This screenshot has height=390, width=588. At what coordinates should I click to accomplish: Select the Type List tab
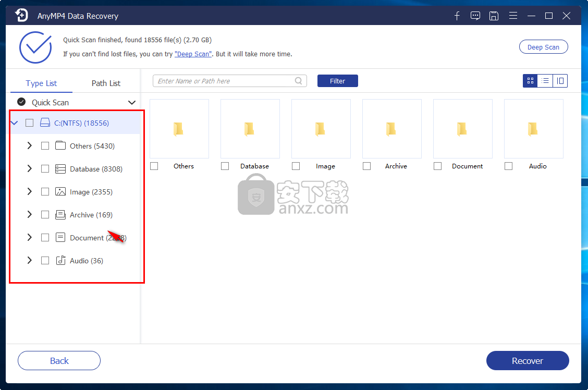point(41,83)
